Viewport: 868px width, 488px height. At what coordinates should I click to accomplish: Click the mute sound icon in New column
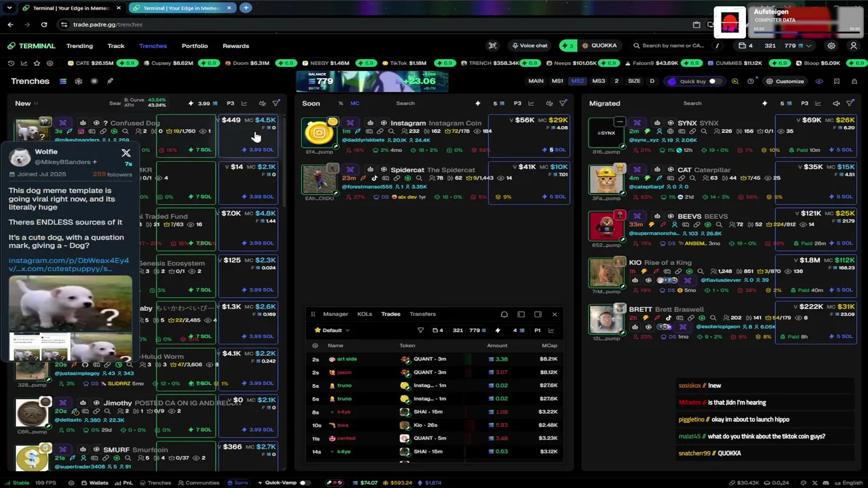coord(262,104)
